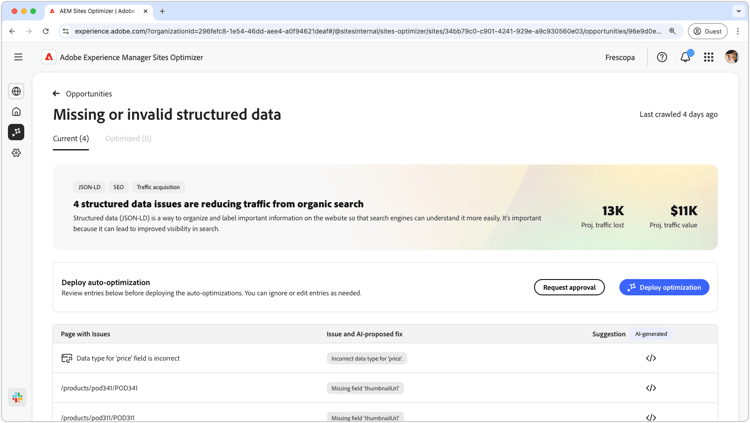
Task: Open the Frescopa organization switcher
Action: click(620, 57)
